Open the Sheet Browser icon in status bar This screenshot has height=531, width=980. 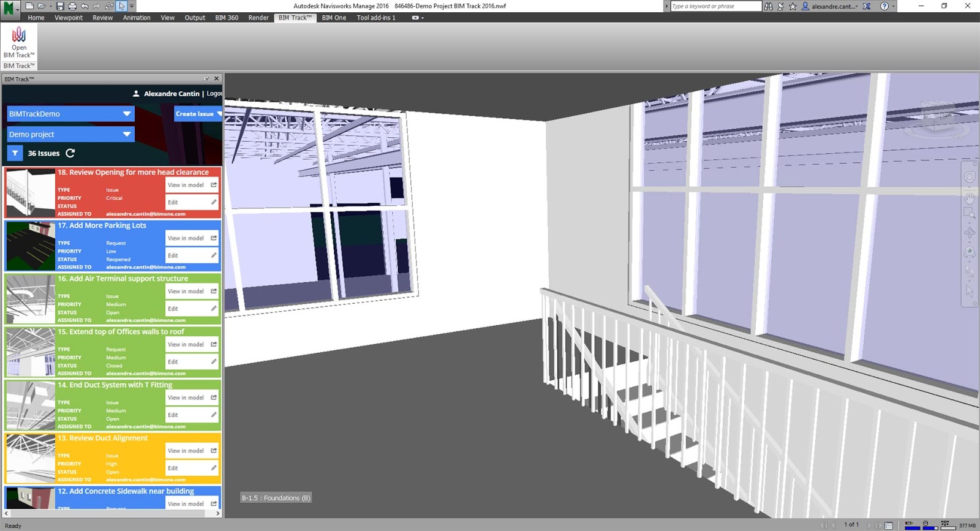(x=889, y=525)
